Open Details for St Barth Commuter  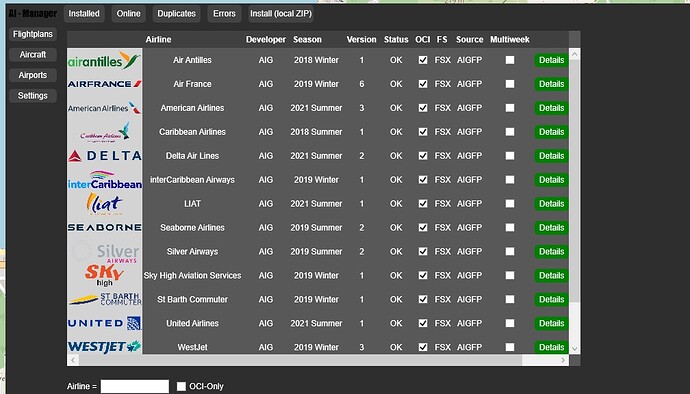[551, 299]
